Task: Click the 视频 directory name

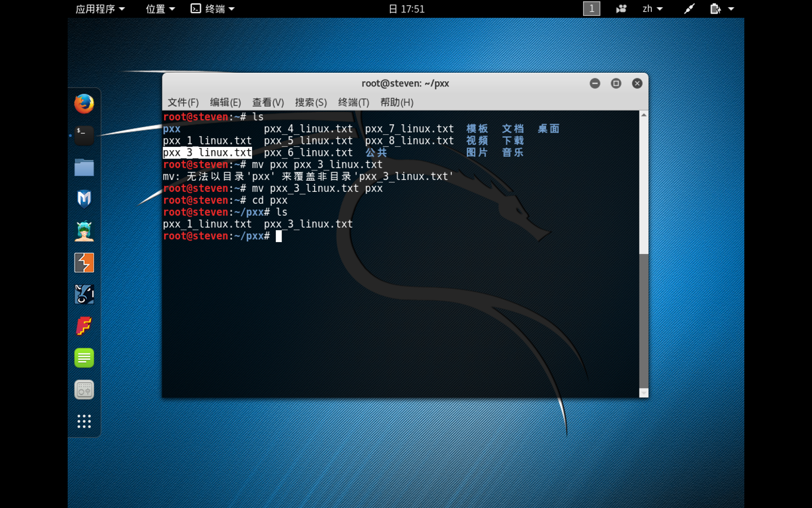Action: coord(477,141)
